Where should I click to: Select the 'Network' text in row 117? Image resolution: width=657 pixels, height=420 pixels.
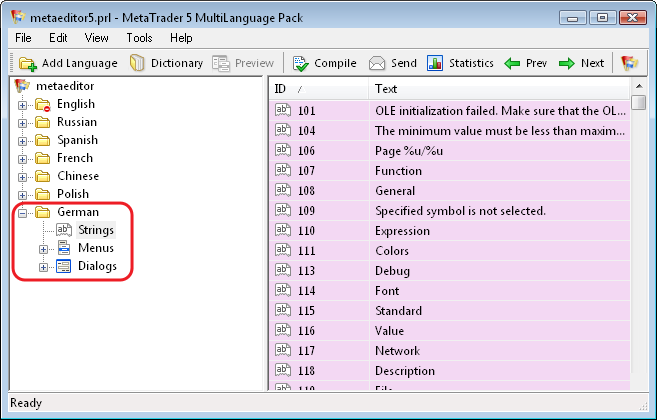397,350
